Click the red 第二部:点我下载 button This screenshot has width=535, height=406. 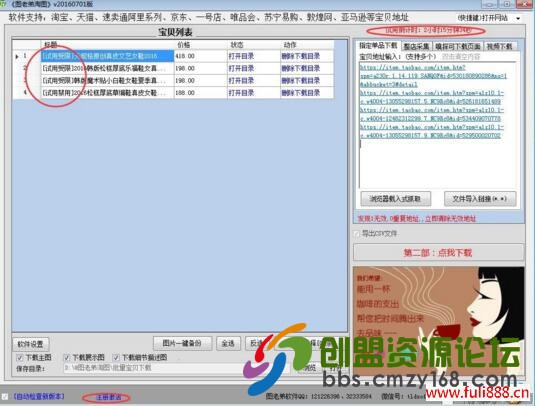coord(438,253)
